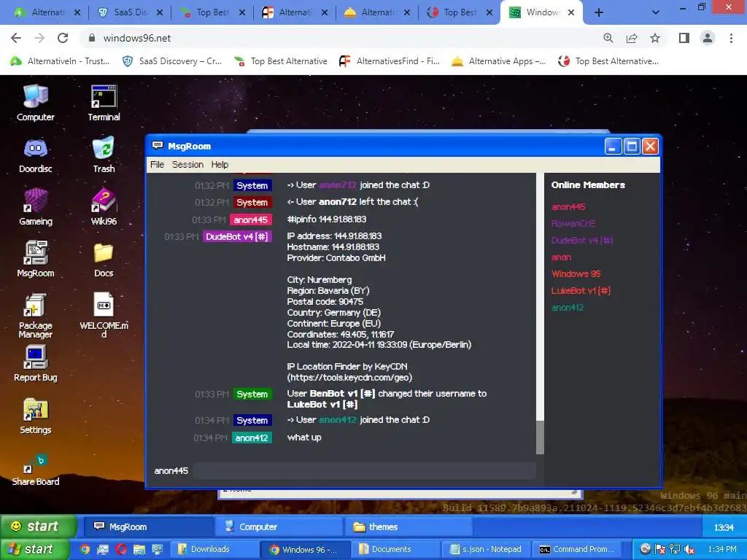Click the muted volume tray icon
747x560 pixels.
(x=689, y=549)
